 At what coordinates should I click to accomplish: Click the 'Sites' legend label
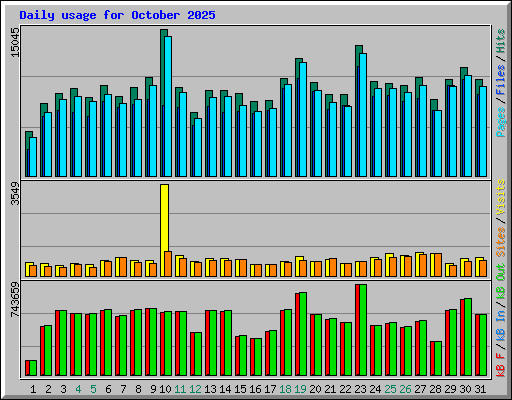click(500, 242)
